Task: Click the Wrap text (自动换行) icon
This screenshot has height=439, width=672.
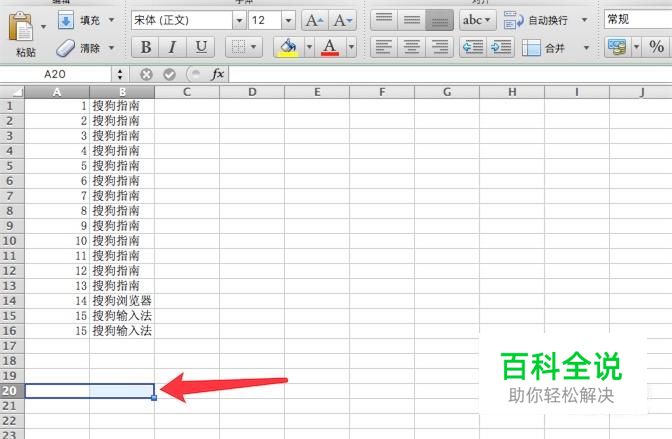Action: 513,20
